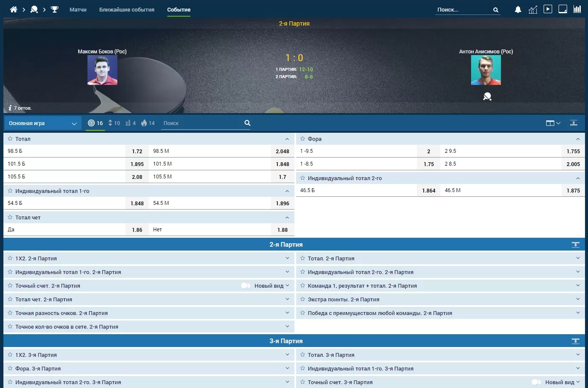This screenshot has height=388, width=588.
Task: Toggle Новый вид for Точный счет 2-я Партия
Action: [246, 286]
